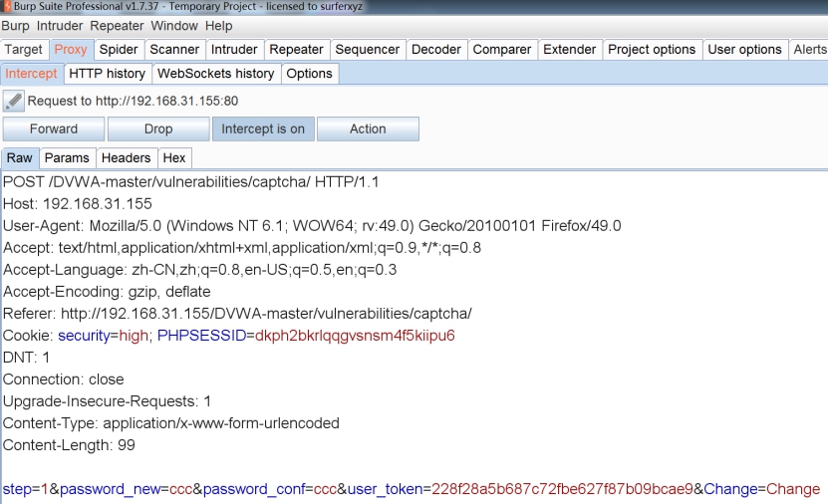Click the Content-Length: 99 line
The height and width of the screenshot is (504, 828).
click(69, 445)
